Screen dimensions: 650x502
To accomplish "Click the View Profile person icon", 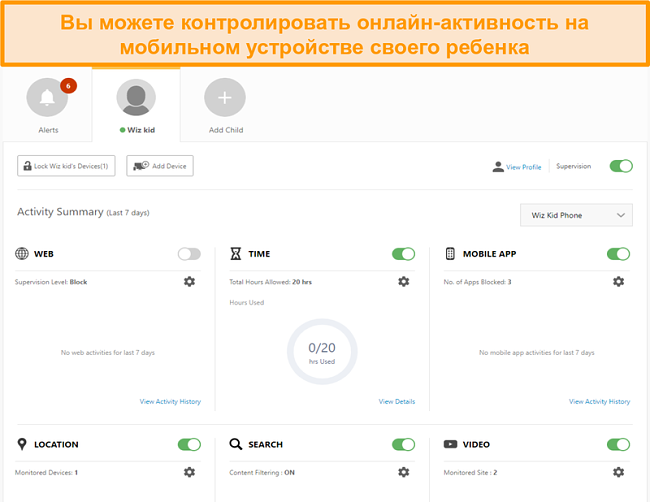I will (x=498, y=167).
